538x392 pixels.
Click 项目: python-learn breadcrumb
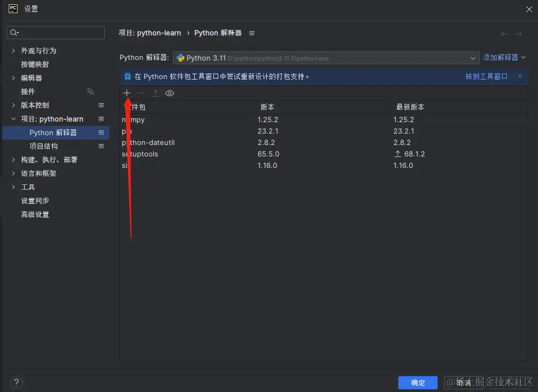pyautogui.click(x=150, y=33)
